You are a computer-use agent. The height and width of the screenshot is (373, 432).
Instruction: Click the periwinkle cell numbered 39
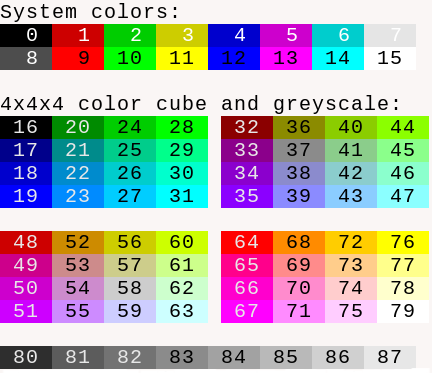[x=299, y=196]
